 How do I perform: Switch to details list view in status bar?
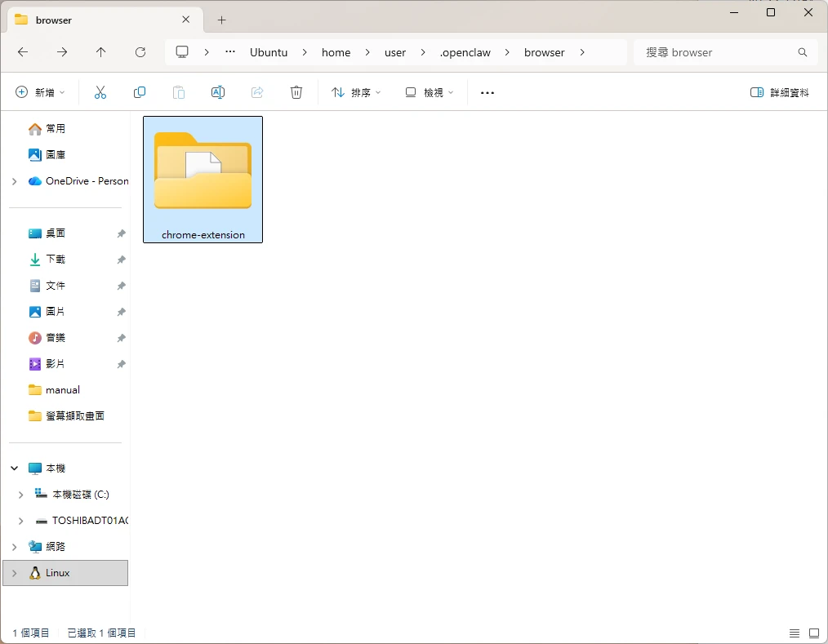pyautogui.click(x=795, y=633)
